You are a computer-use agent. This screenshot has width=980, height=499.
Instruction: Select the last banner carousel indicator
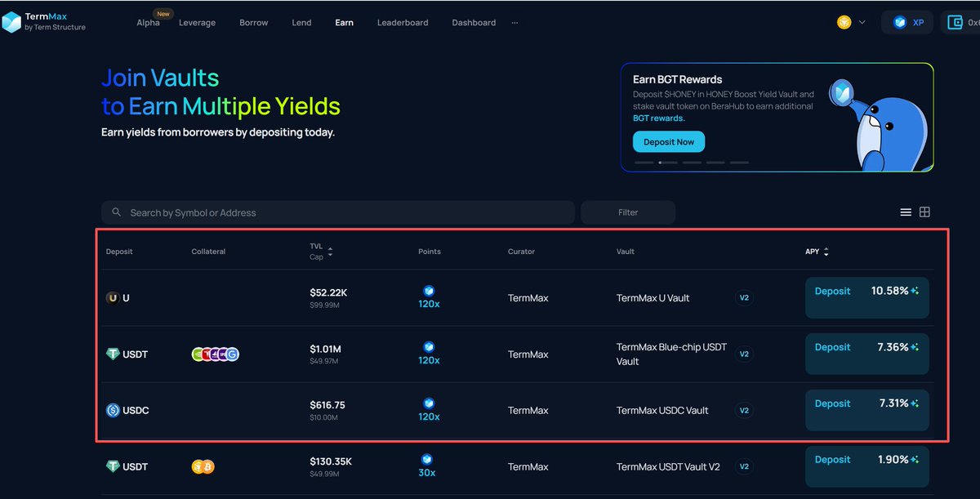[x=739, y=163]
